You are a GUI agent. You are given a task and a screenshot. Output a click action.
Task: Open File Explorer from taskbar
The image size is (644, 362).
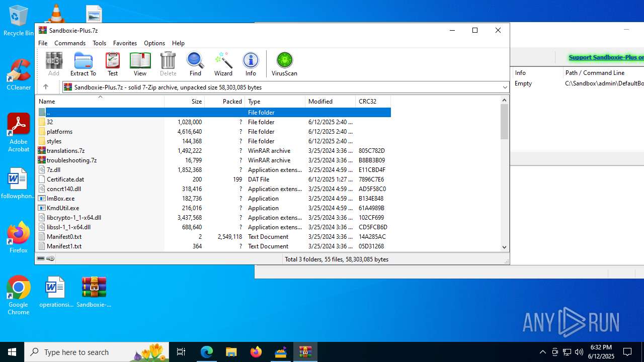[x=231, y=352]
